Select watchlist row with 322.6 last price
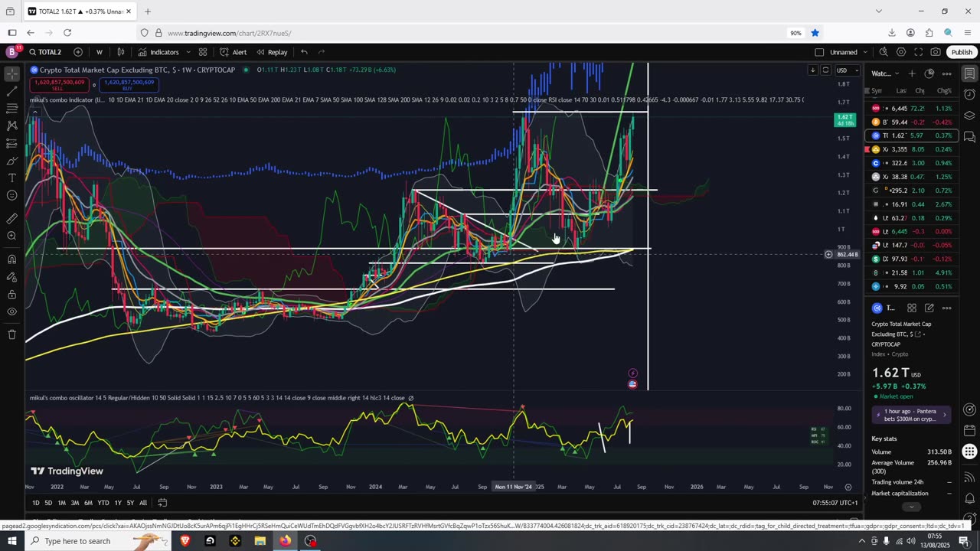Viewport: 980px width, 551px height. (911, 163)
